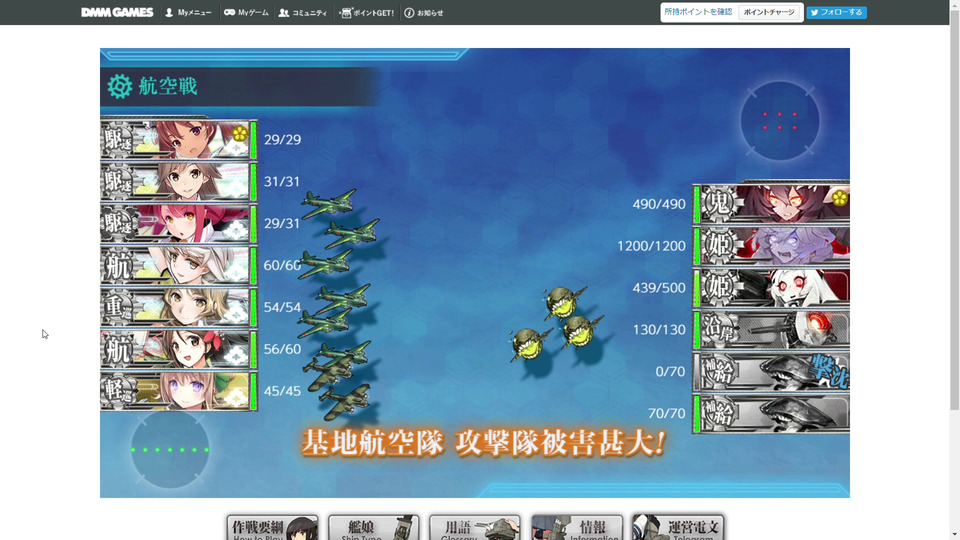Open the Point GET menu item

(x=367, y=12)
